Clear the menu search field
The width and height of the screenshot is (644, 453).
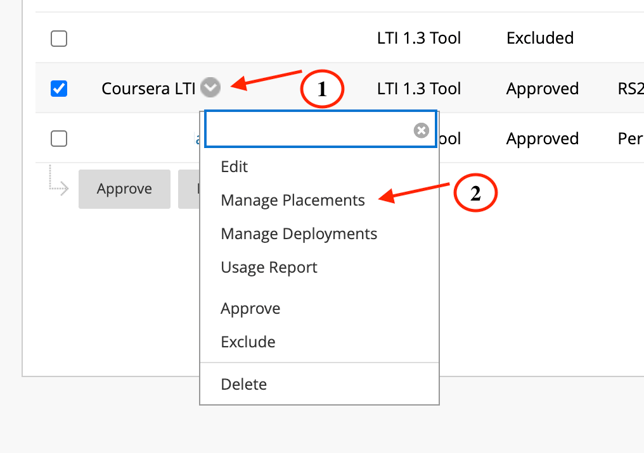[421, 130]
